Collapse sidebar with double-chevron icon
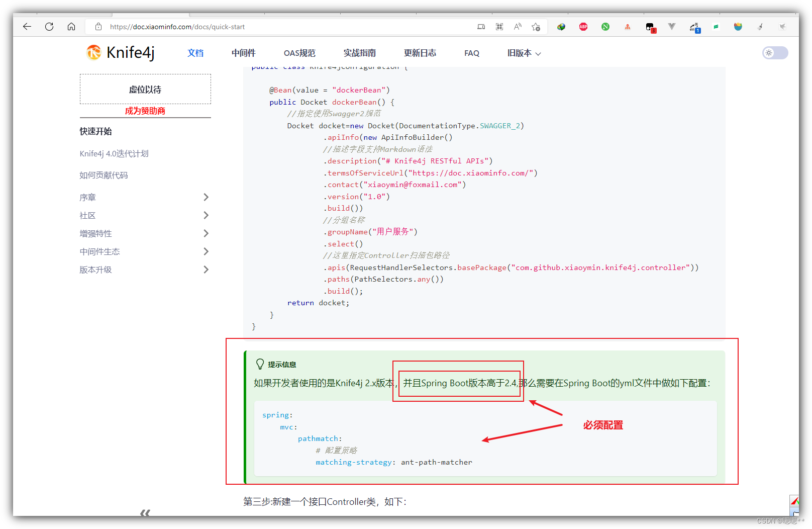This screenshot has height=529, width=812. tap(145, 512)
